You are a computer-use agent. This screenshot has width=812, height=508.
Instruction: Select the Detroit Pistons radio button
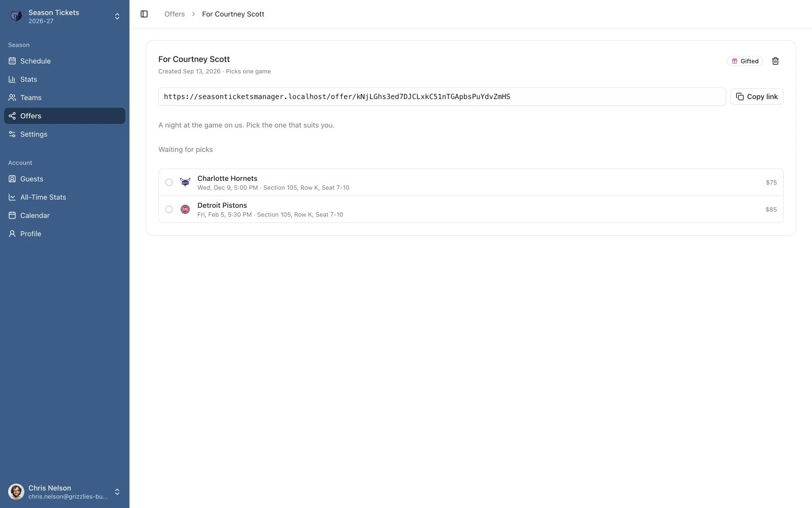[169, 209]
